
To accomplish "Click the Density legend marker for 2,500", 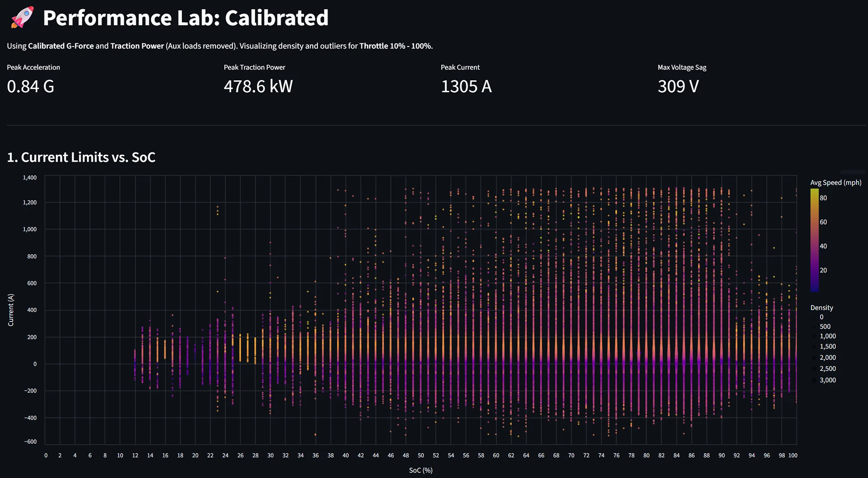I will 814,368.
